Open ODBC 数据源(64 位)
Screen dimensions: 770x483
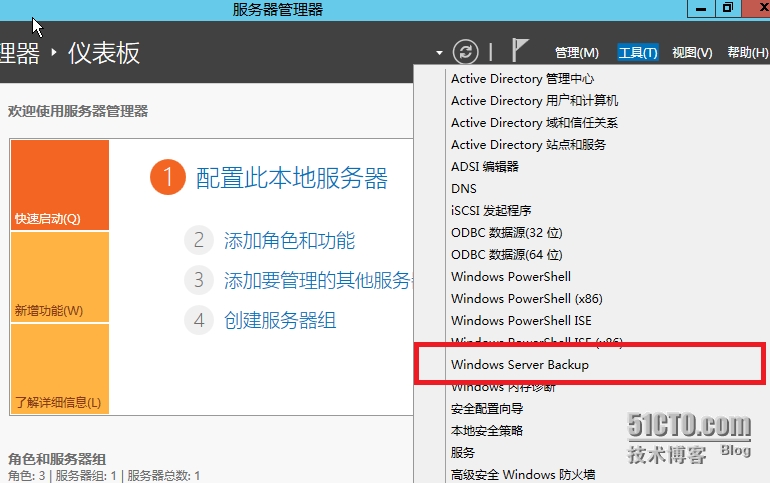(x=506, y=255)
